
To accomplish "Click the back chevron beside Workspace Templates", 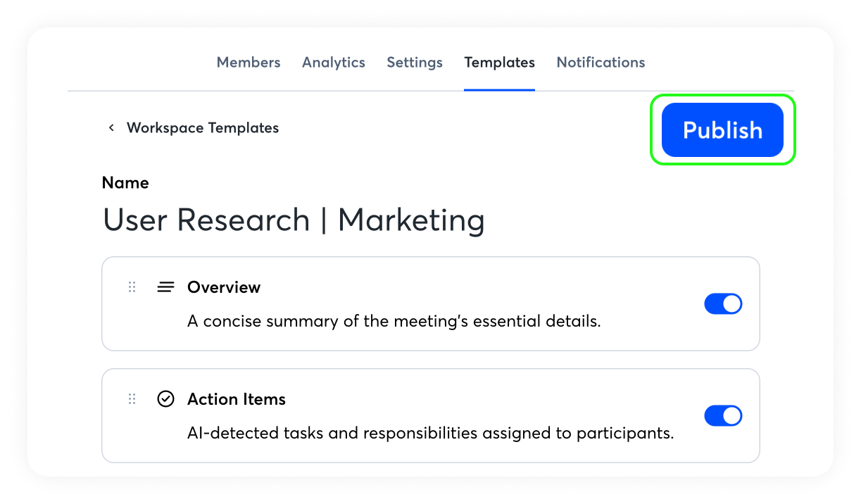I will click(111, 128).
